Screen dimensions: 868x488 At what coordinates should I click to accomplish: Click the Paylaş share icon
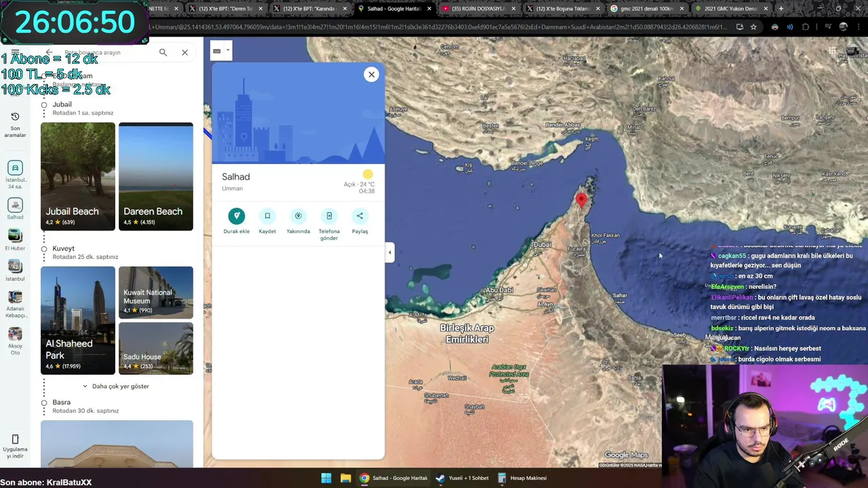[x=360, y=216]
